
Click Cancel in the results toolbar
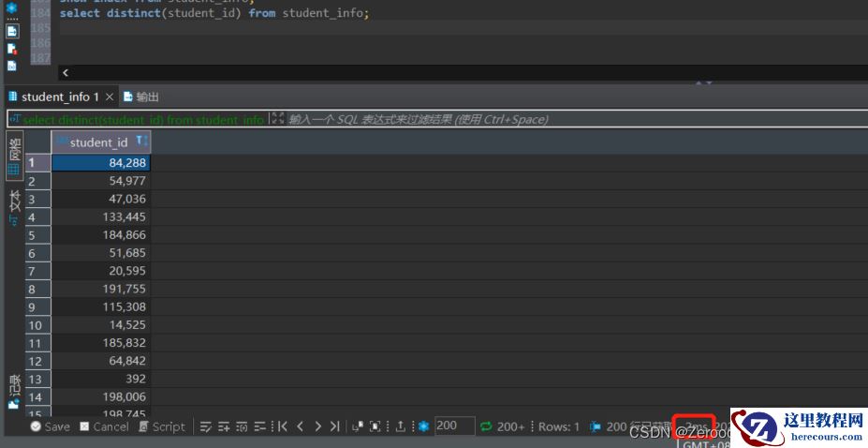(103, 426)
